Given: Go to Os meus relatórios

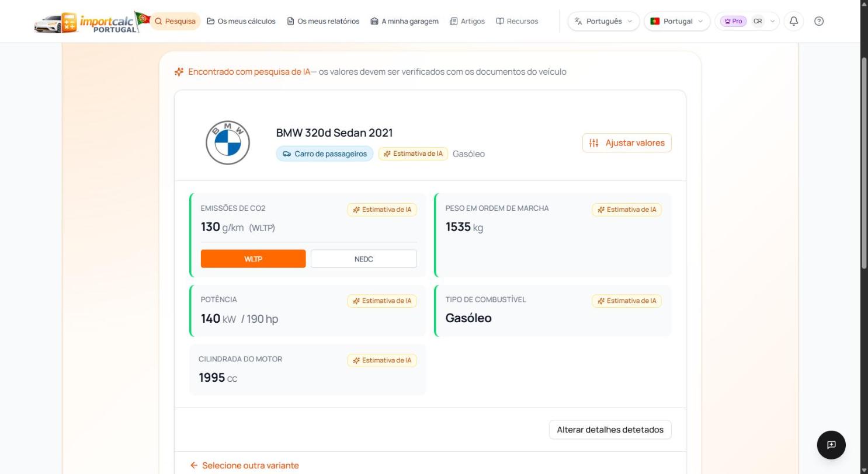Looking at the screenshot, I should pyautogui.click(x=323, y=21).
